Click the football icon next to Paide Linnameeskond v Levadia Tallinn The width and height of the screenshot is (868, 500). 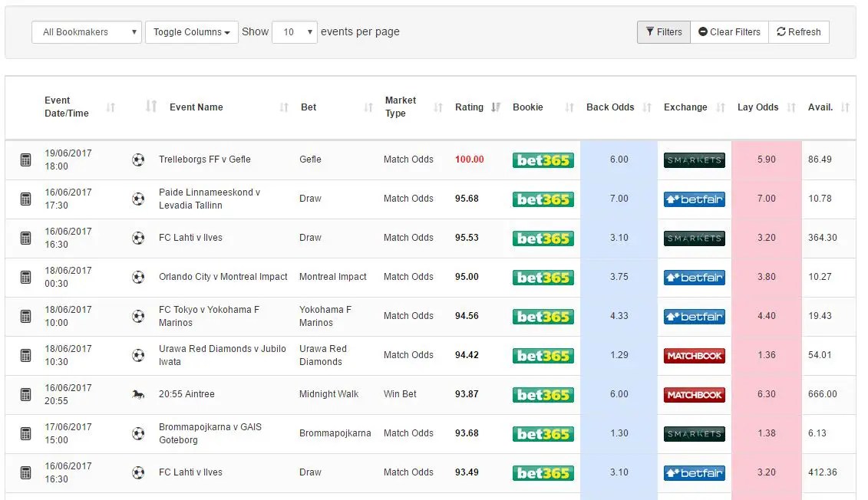(139, 199)
